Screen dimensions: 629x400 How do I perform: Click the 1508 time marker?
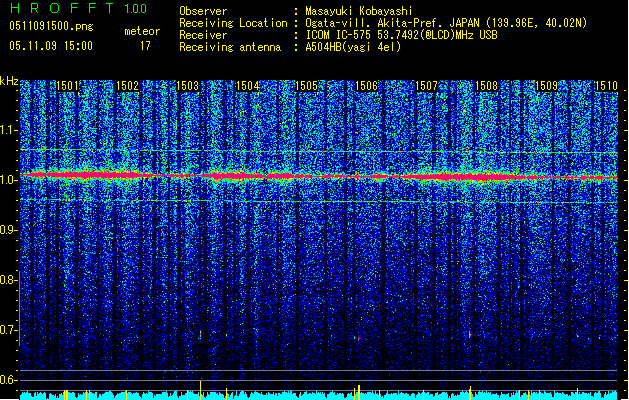(486, 86)
